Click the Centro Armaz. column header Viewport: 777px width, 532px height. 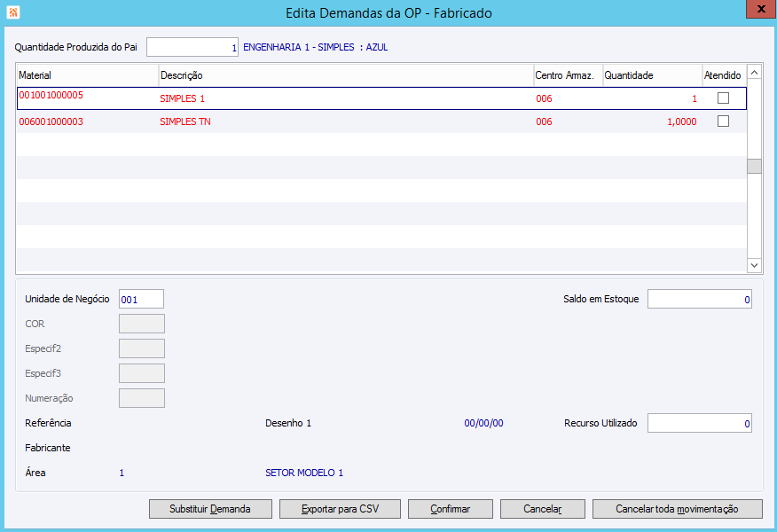coord(568,75)
